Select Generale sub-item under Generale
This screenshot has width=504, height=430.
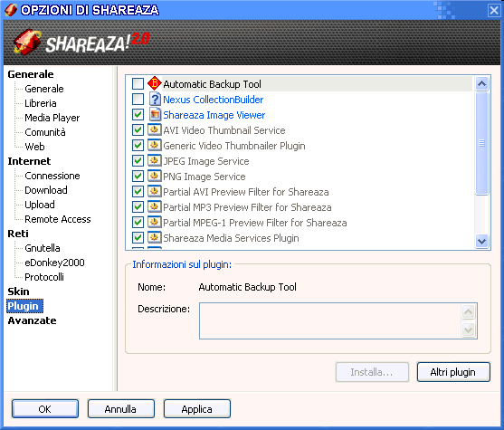click(x=44, y=89)
